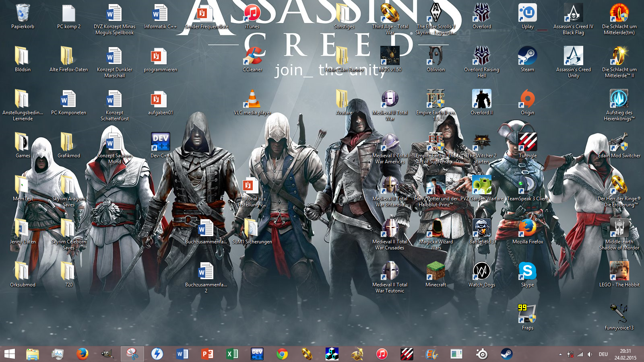
Task: Open the Windows Start button
Action: coord(9,354)
